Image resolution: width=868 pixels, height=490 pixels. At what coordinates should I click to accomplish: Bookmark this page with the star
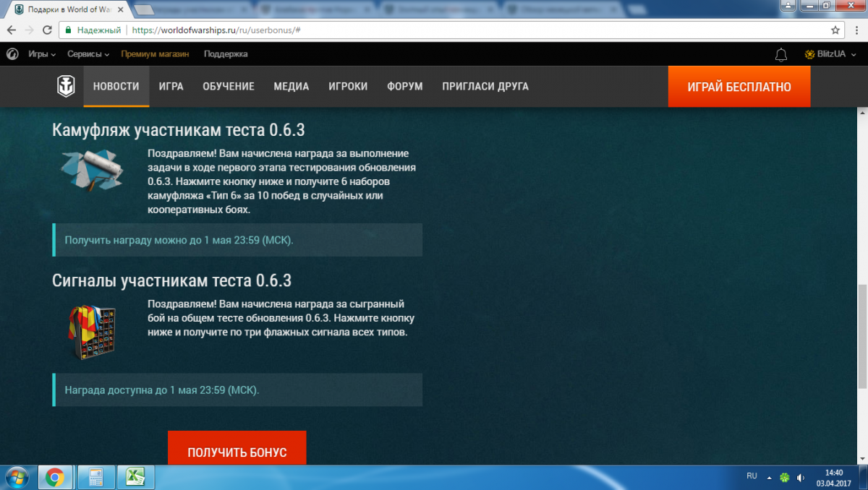point(835,30)
